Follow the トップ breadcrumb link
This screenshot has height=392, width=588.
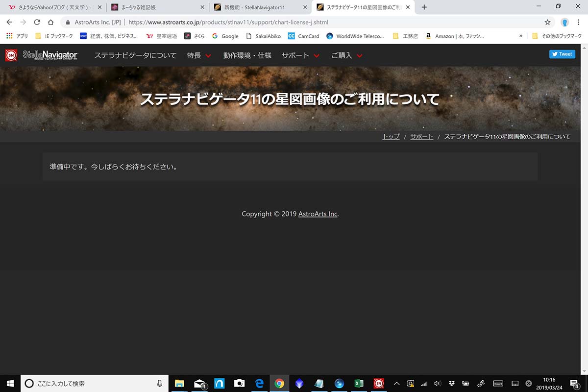[x=391, y=136]
